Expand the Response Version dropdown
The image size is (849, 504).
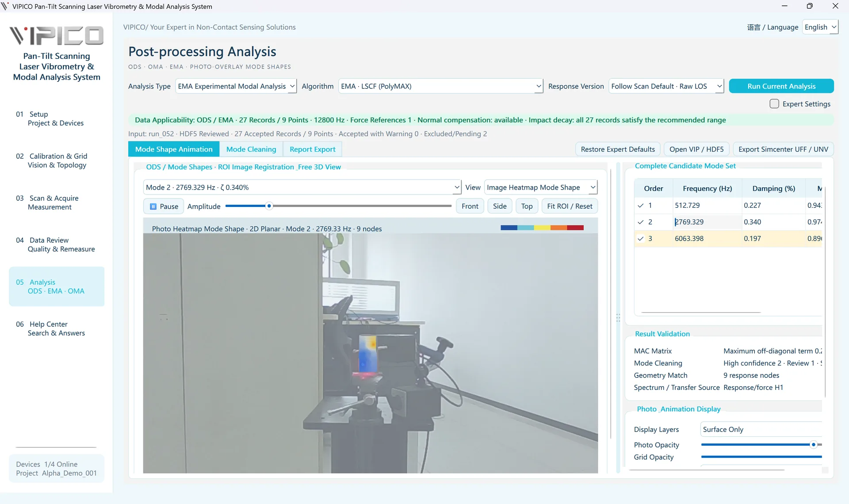[x=666, y=86]
